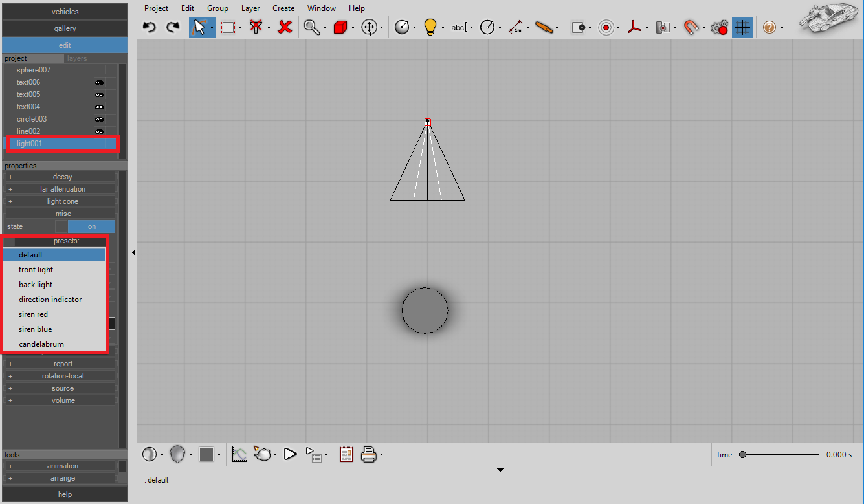This screenshot has width=864, height=504.
Task: Click the gray background color swatch
Action: point(206,454)
